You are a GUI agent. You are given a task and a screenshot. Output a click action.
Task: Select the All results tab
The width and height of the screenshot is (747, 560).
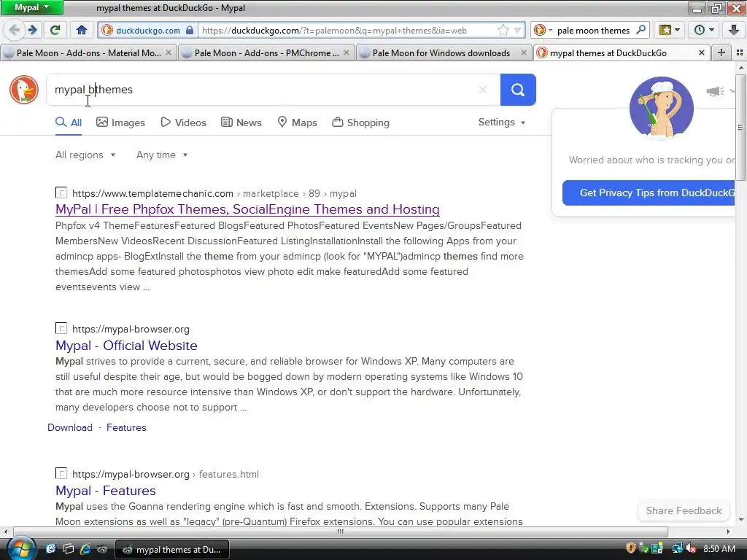[x=69, y=122]
